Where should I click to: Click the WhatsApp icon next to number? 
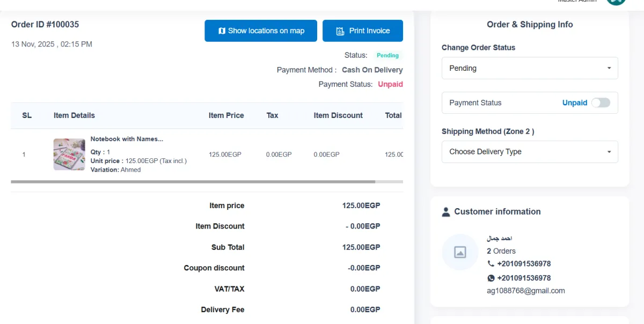click(491, 278)
